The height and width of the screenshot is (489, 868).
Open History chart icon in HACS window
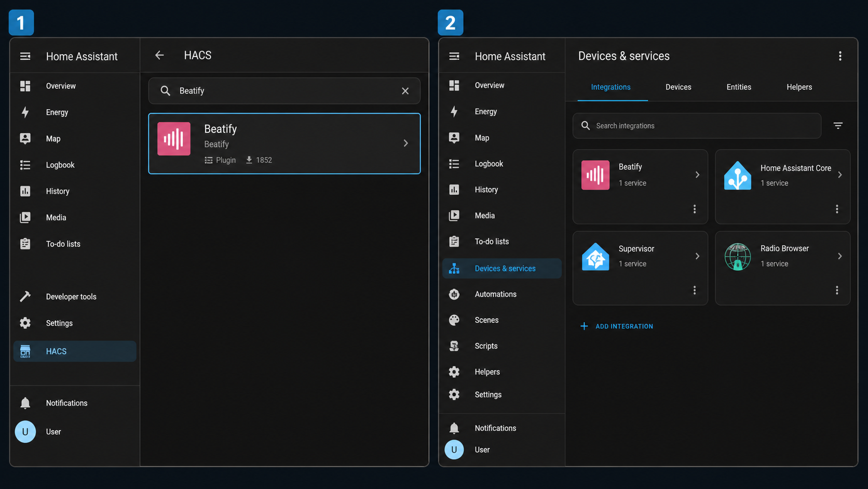25,191
